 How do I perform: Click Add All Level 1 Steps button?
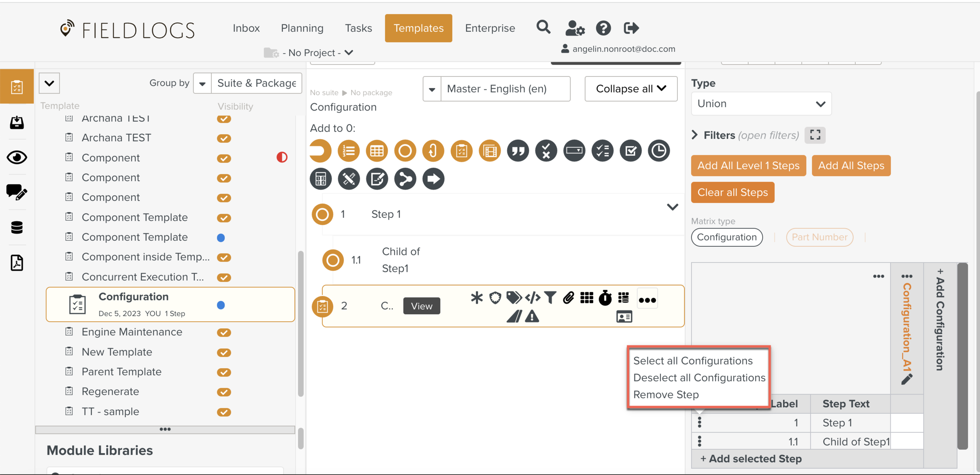pyautogui.click(x=748, y=166)
